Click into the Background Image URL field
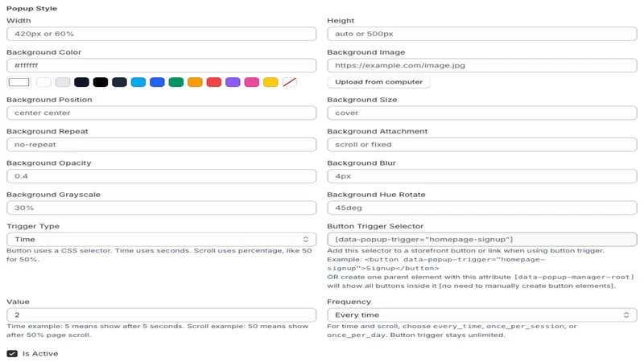The height and width of the screenshot is (362, 644). pyautogui.click(x=481, y=65)
